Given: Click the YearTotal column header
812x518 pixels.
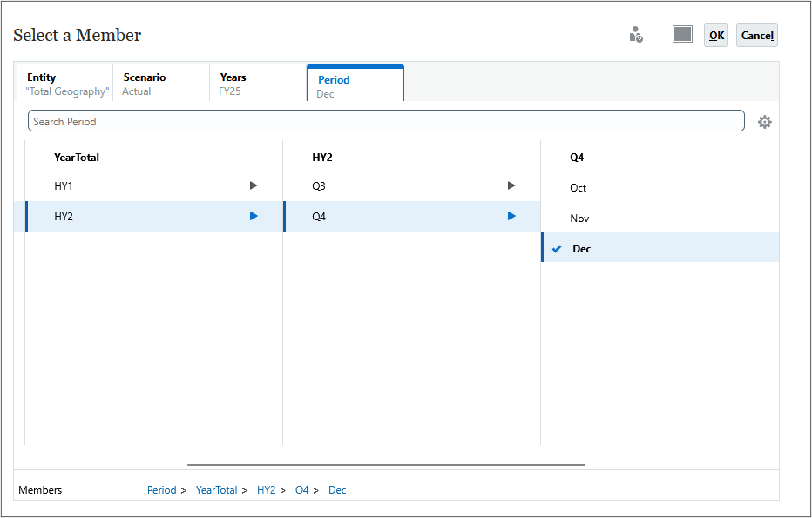Looking at the screenshot, I should [x=77, y=158].
